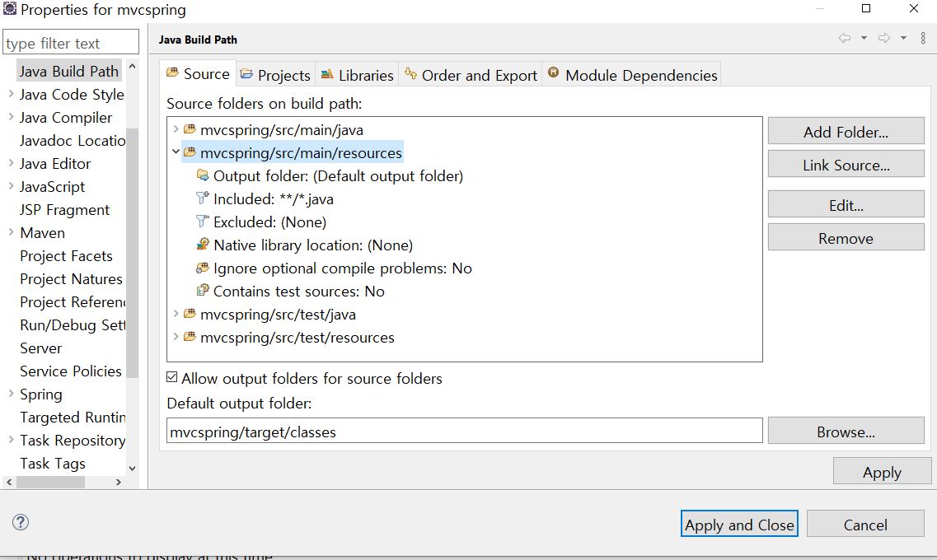Click the Ignore optional compile problems icon
Screen dimensions: 937x560
(x=203, y=267)
